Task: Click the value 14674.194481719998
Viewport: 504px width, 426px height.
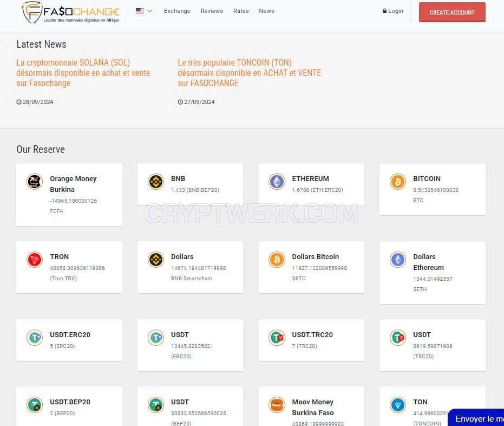Action: coord(199,268)
